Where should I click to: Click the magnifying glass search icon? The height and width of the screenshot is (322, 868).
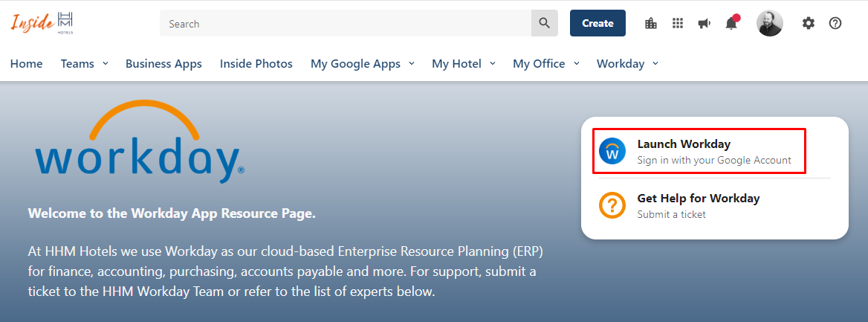[545, 23]
